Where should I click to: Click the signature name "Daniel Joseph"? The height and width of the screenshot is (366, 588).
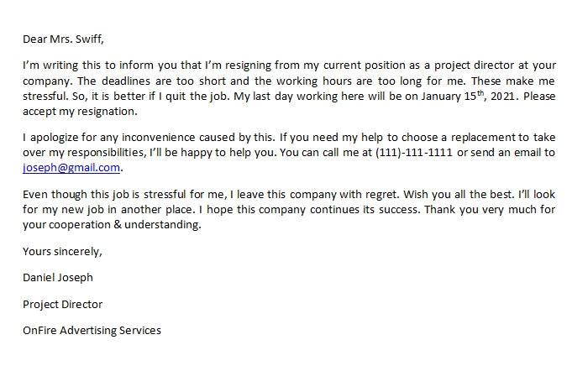coord(59,277)
